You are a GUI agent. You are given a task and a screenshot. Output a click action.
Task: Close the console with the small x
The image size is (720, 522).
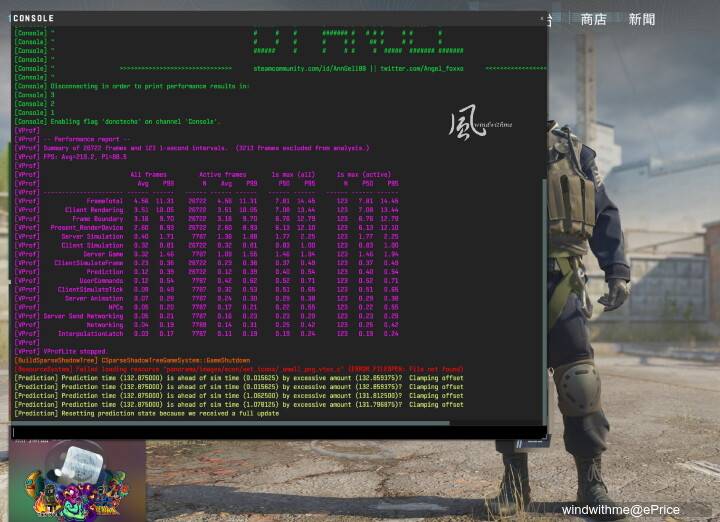click(542, 18)
